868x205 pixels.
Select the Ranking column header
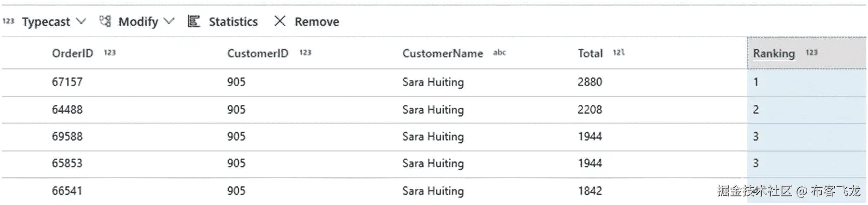[807, 53]
